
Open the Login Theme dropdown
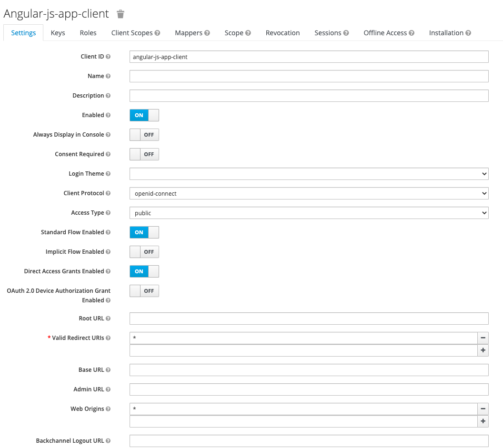coord(309,174)
